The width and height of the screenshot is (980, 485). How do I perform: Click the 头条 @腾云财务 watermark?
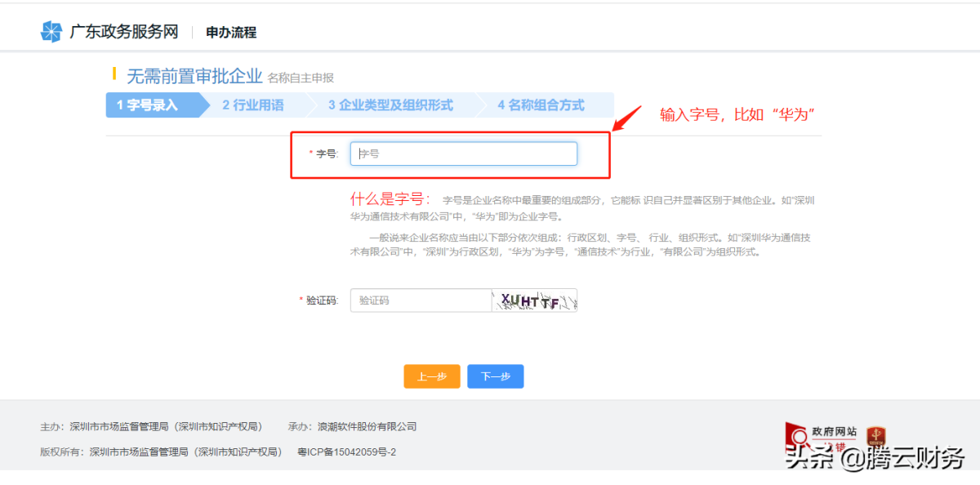click(875, 458)
